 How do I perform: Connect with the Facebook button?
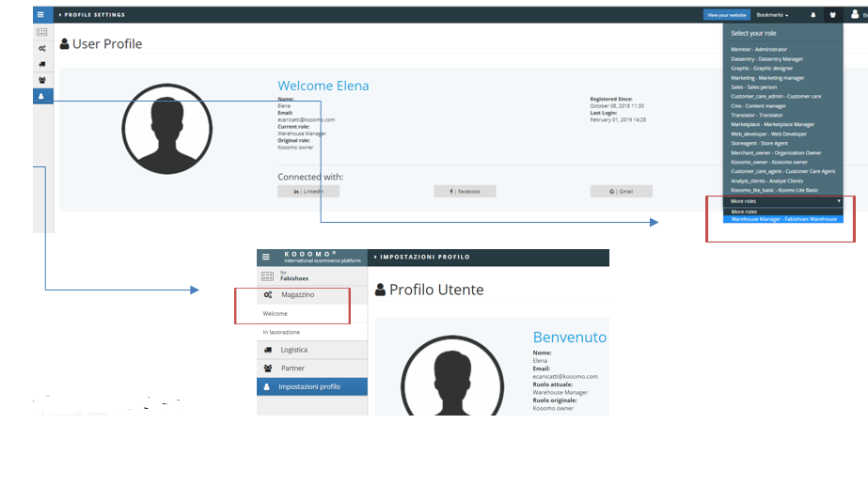465,192
